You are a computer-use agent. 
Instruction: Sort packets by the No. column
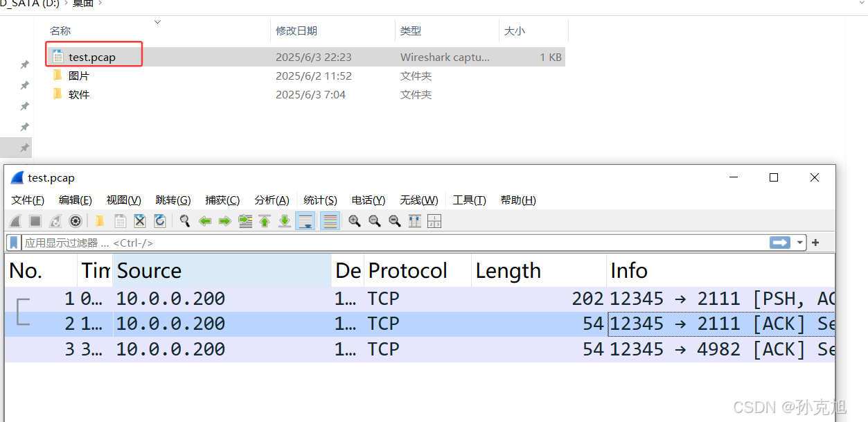(x=41, y=270)
